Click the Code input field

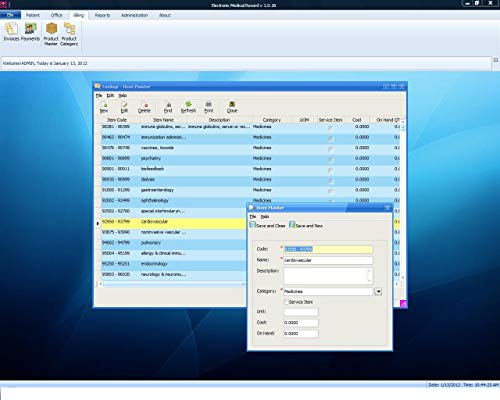click(328, 249)
